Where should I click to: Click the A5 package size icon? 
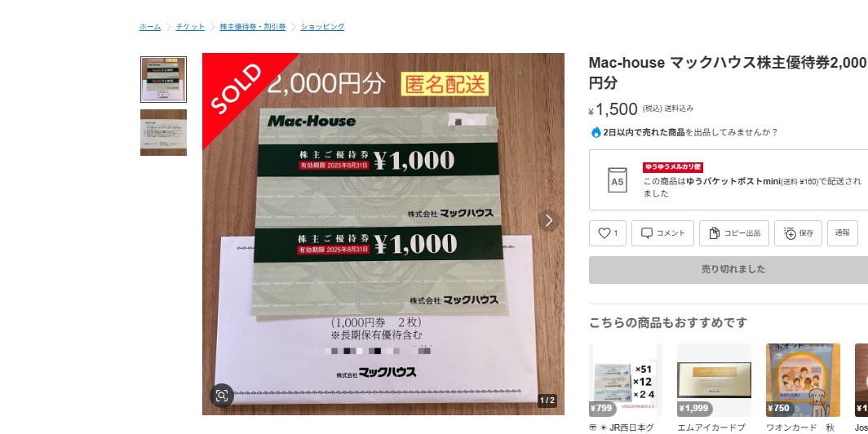tap(618, 180)
